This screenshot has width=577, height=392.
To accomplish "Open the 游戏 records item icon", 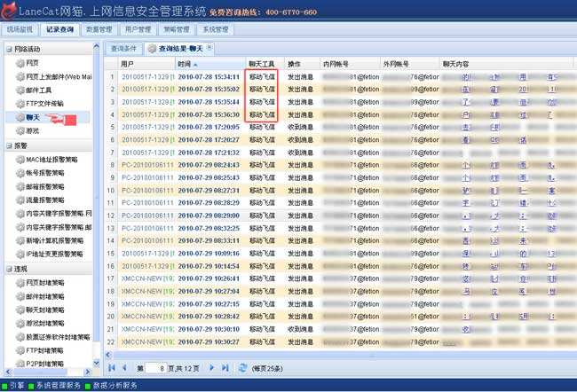I will pyautogui.click(x=20, y=130).
